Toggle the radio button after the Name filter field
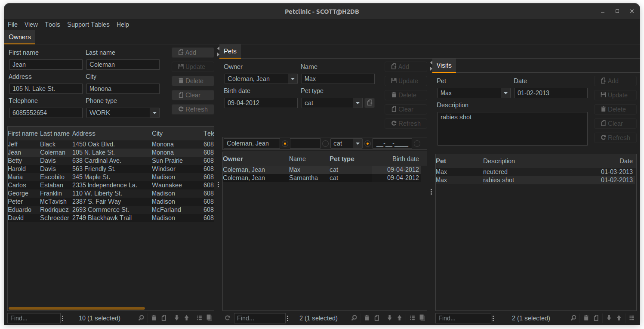 tap(325, 143)
